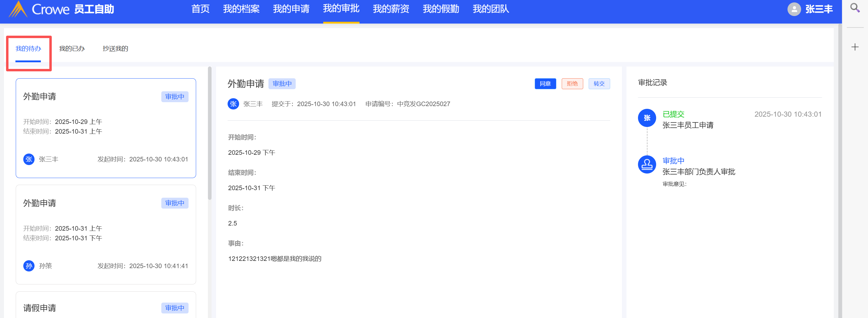
Task: Go to 首页 in the top navigation
Action: coord(200,9)
